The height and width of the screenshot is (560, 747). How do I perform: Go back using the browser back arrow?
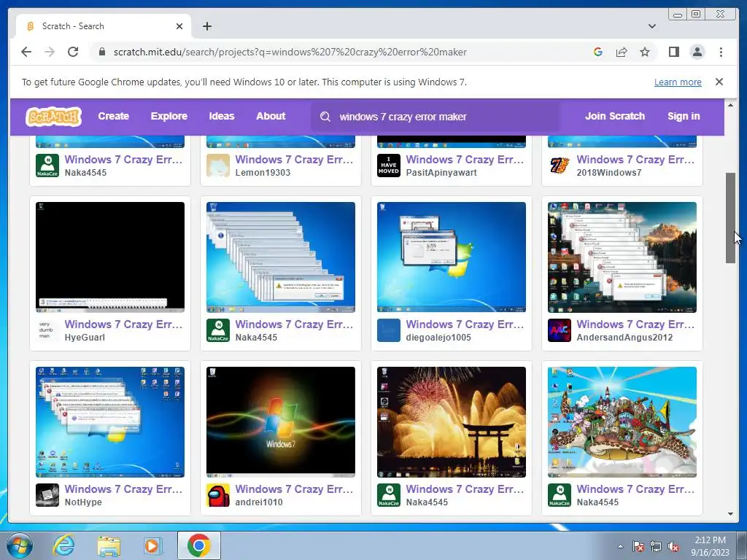point(26,52)
